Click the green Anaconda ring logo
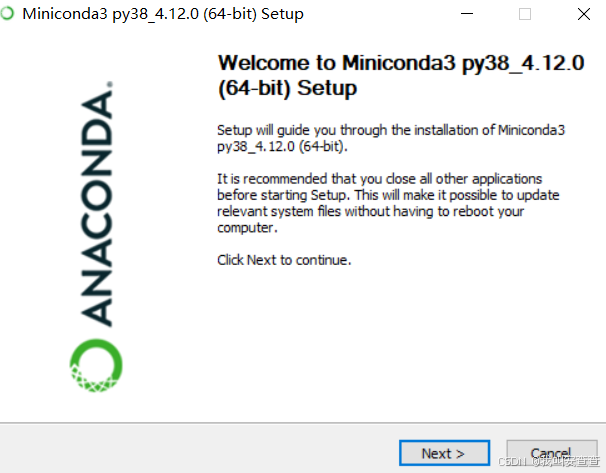The width and height of the screenshot is (606, 473). (x=96, y=365)
